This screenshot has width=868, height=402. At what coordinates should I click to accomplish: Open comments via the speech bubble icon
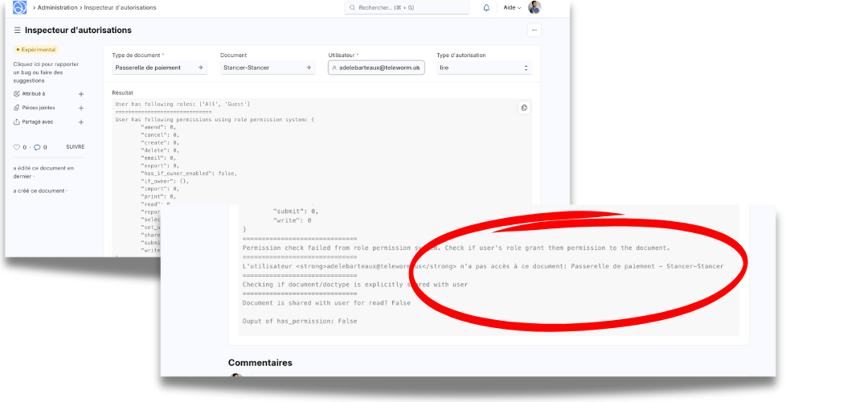click(x=37, y=147)
